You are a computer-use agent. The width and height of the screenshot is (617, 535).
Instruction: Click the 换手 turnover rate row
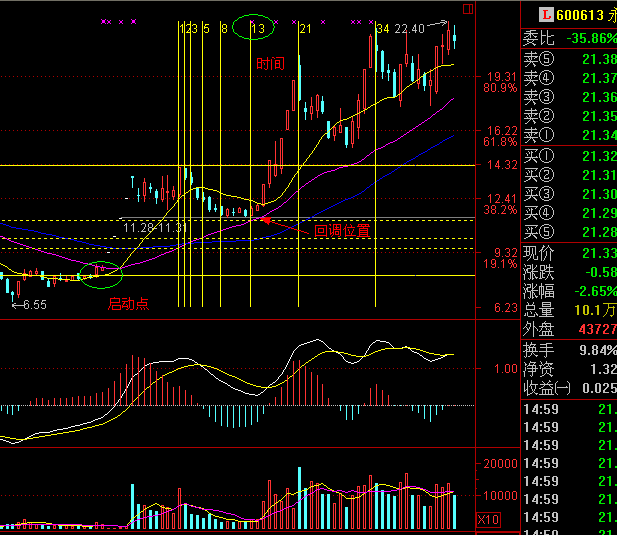pyautogui.click(x=568, y=349)
